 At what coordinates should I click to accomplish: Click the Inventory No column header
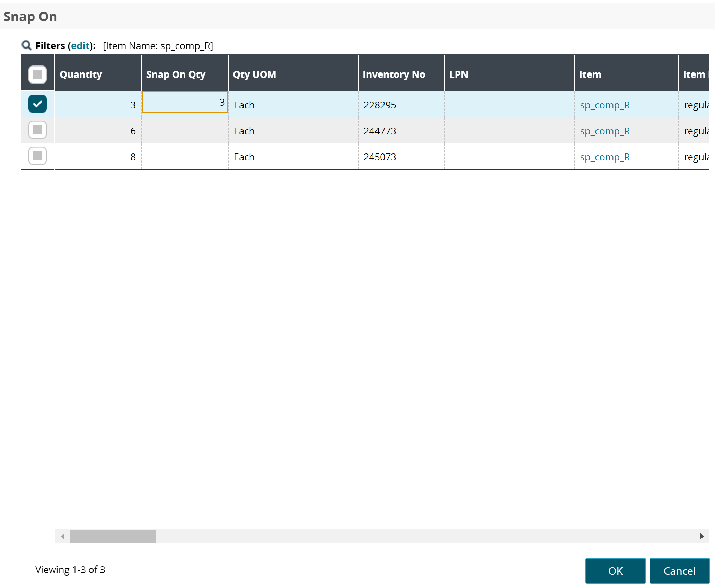point(394,74)
